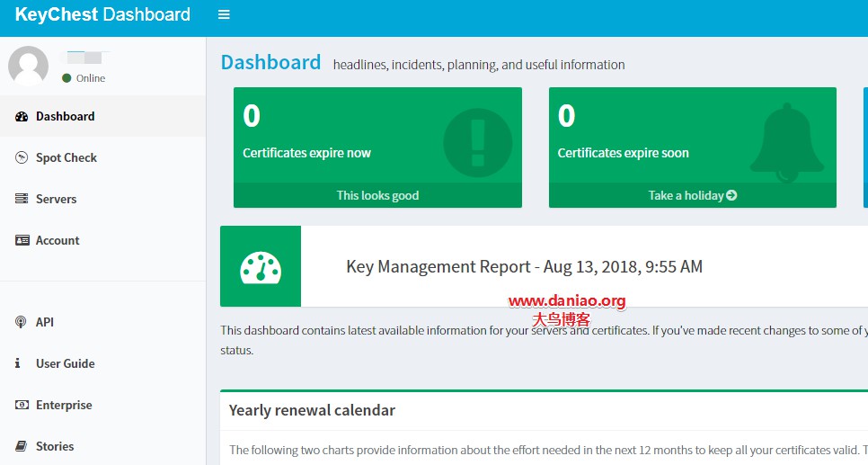Click the Dashboard gauge icon in sidebar
The width and height of the screenshot is (868, 465).
coord(22,116)
